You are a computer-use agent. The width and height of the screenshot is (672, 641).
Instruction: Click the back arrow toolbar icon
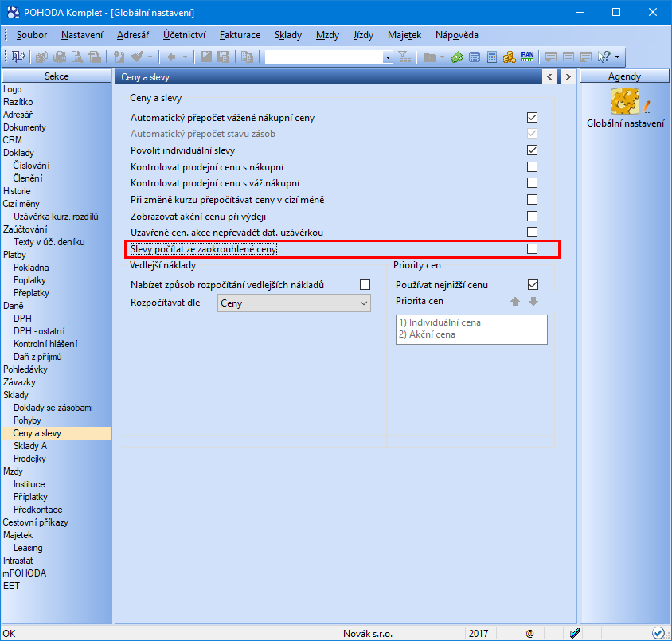[x=171, y=57]
